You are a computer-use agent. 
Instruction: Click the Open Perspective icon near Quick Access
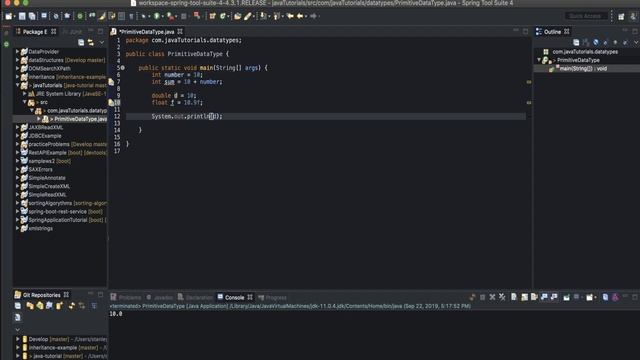pos(621,16)
